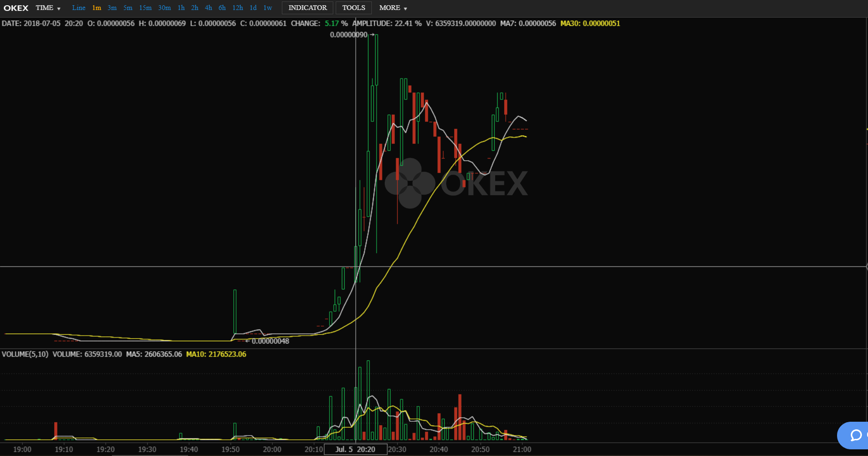Click the AMPLITUDE: 22.41 % value
The height and width of the screenshot is (456, 868).
(387, 23)
